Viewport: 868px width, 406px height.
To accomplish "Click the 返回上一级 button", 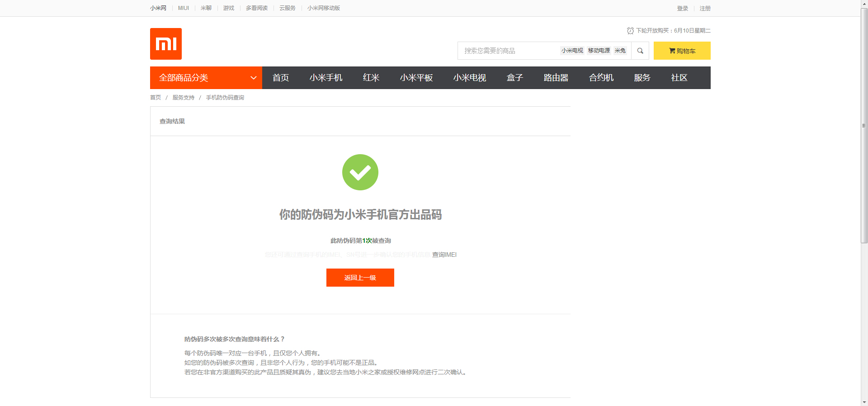I will (360, 278).
